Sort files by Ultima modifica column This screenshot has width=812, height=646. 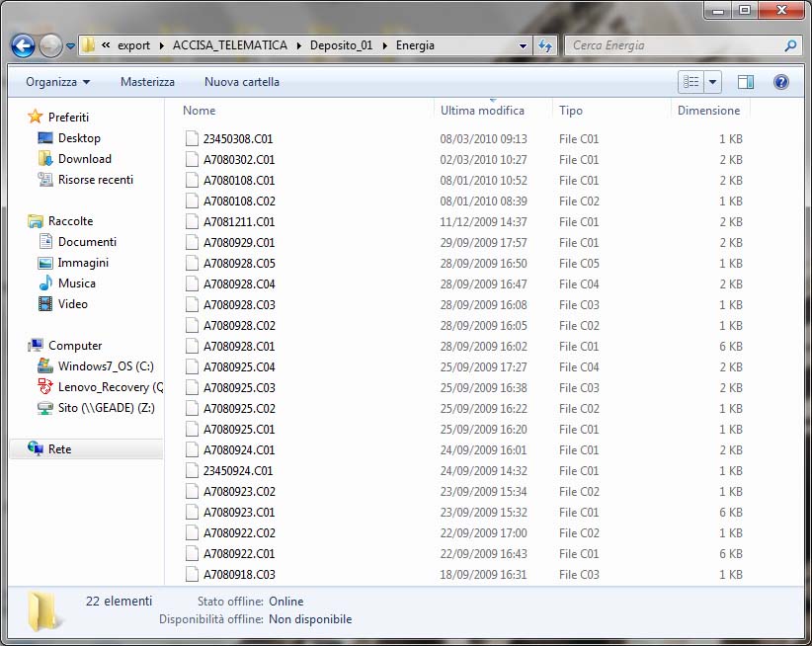coord(482,111)
